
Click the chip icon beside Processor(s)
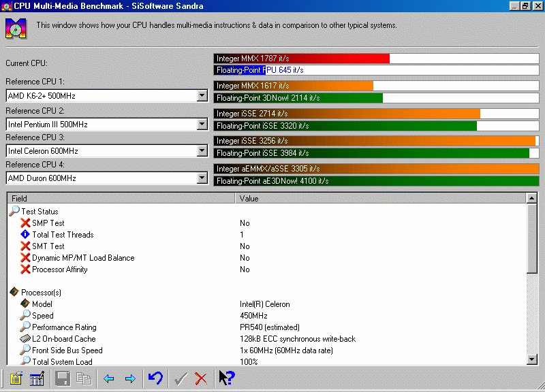[x=14, y=292]
